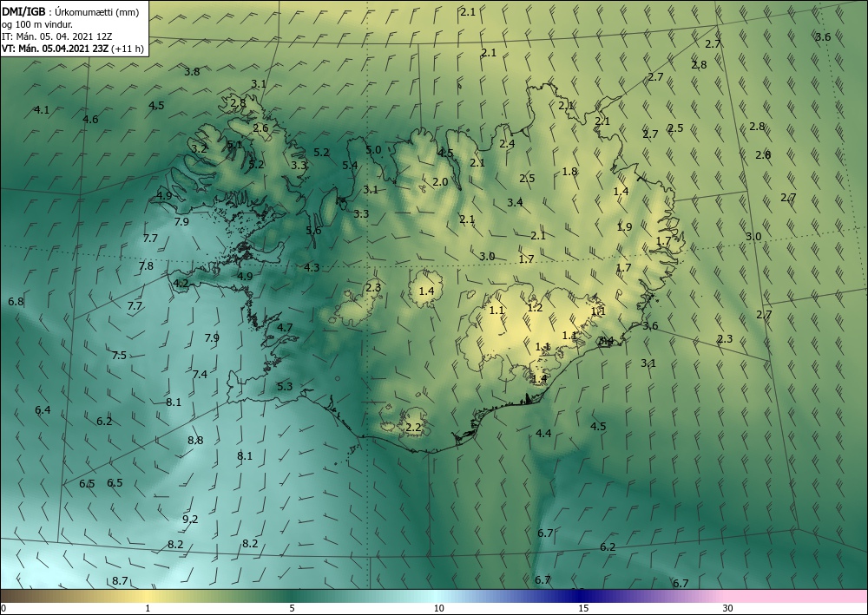The width and height of the screenshot is (868, 615).
Task: Click the '4.4' value south of Iceland
Action: point(543,433)
